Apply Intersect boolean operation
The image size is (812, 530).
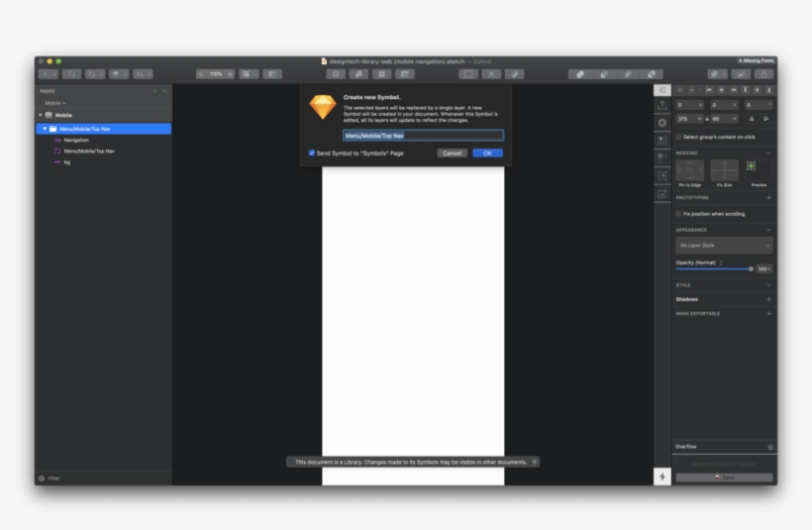628,74
